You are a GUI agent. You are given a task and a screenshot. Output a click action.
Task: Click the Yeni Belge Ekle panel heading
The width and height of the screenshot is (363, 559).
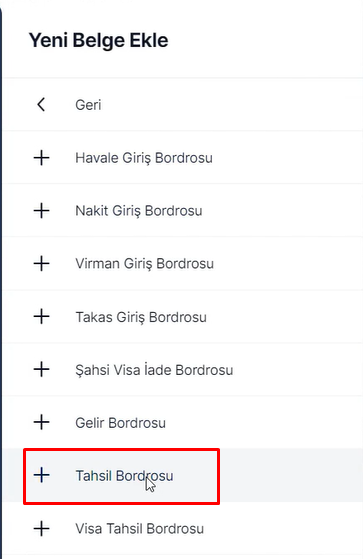98,40
